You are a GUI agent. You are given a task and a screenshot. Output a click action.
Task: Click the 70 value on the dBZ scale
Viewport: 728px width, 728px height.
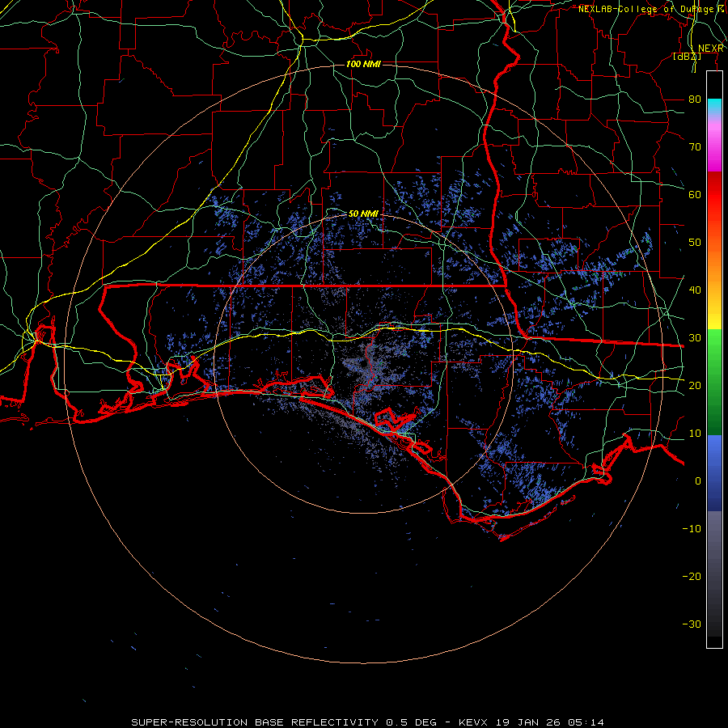[695, 146]
